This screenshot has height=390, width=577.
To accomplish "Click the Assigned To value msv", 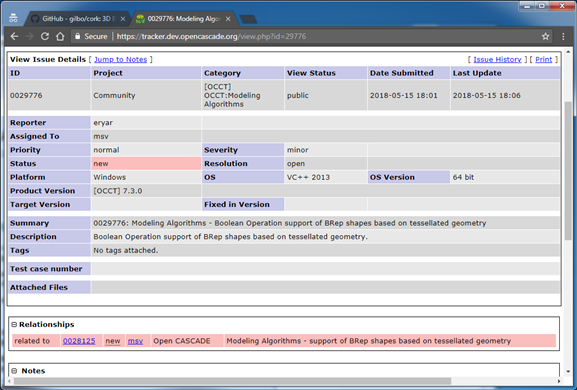I will click(101, 136).
